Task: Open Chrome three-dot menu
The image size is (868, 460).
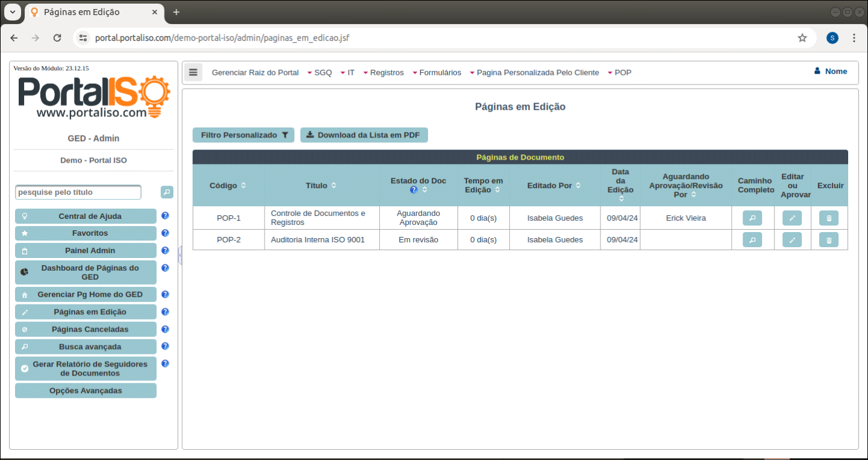Action: coord(854,38)
